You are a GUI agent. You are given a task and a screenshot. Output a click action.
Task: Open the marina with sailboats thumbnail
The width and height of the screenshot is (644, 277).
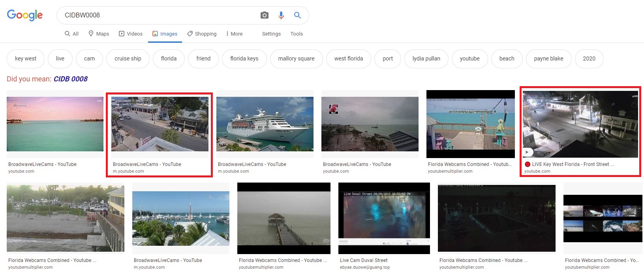181,219
